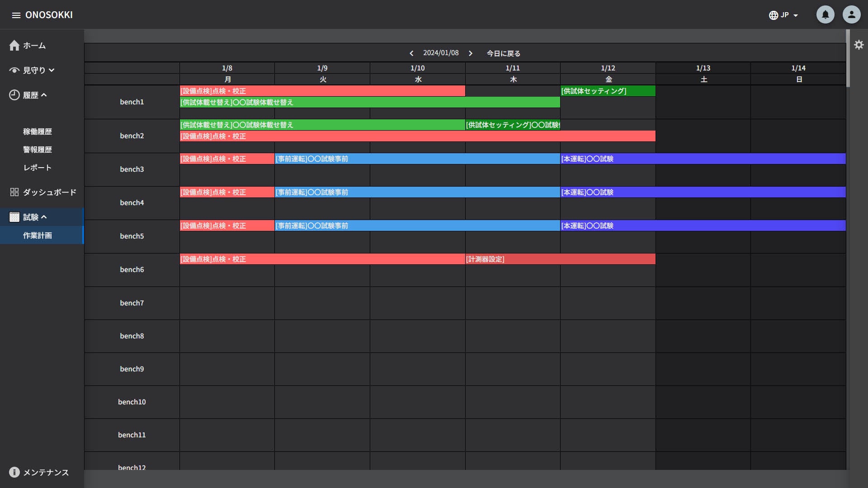Viewport: 868px width, 488px height.
Task: Open the hamburger menu icon
Action: tap(16, 15)
